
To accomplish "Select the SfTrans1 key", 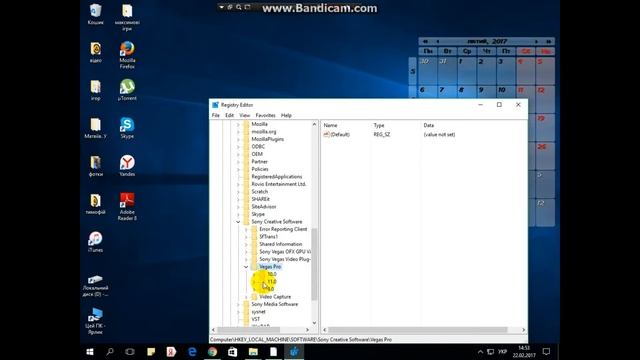I will [269, 237].
